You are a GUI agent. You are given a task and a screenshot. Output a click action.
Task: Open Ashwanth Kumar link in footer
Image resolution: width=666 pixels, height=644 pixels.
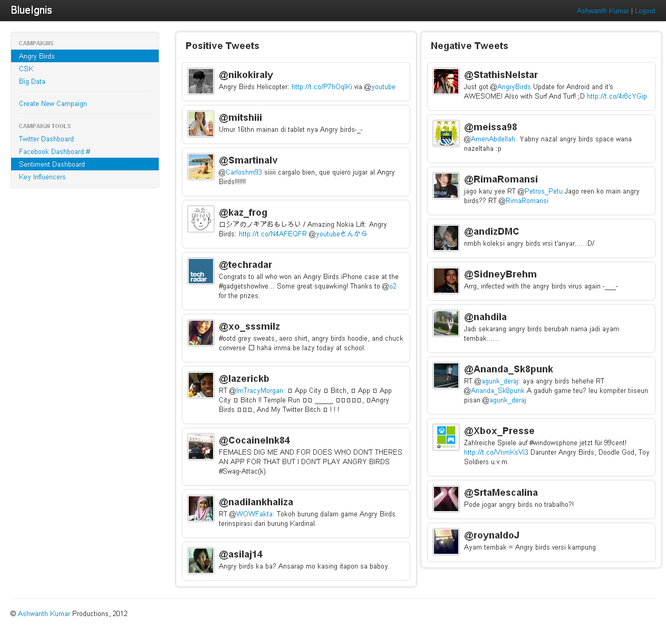[44, 613]
